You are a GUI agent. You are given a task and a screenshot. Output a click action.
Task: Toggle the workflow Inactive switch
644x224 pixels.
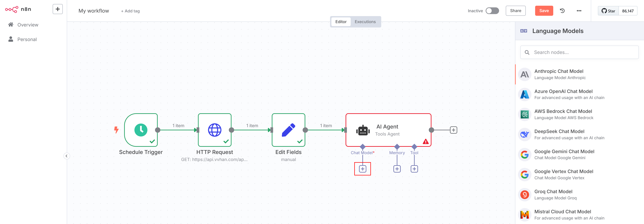tap(492, 11)
